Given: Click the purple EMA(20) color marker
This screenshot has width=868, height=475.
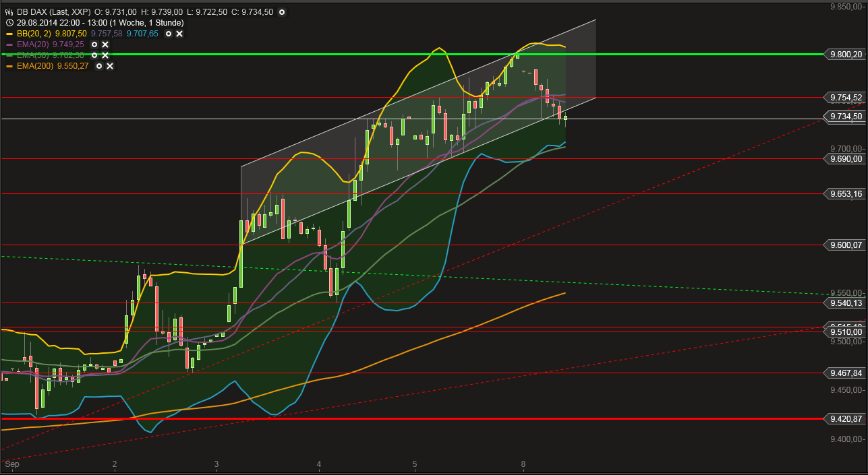Looking at the screenshot, I should point(9,44).
